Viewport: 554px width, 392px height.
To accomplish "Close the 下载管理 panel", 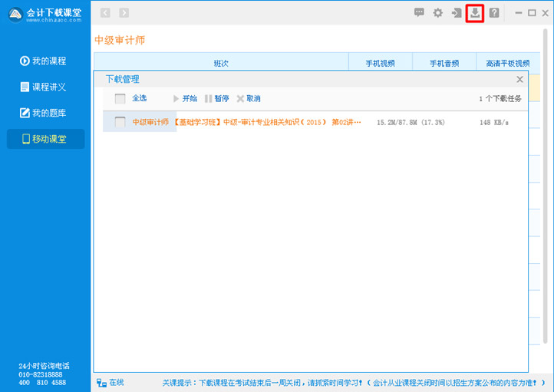I will [519, 79].
